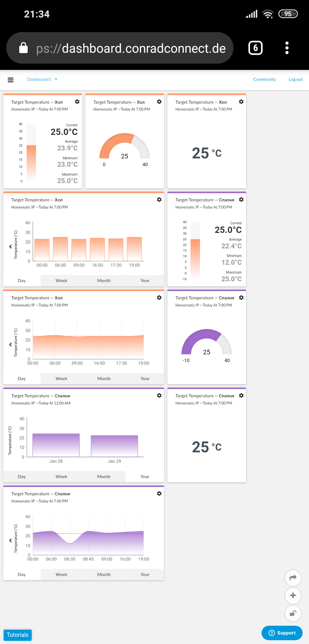The width and height of the screenshot is (309, 644).
Task: Switch Хол bar chart to Week tab
Action: pyautogui.click(x=61, y=281)
